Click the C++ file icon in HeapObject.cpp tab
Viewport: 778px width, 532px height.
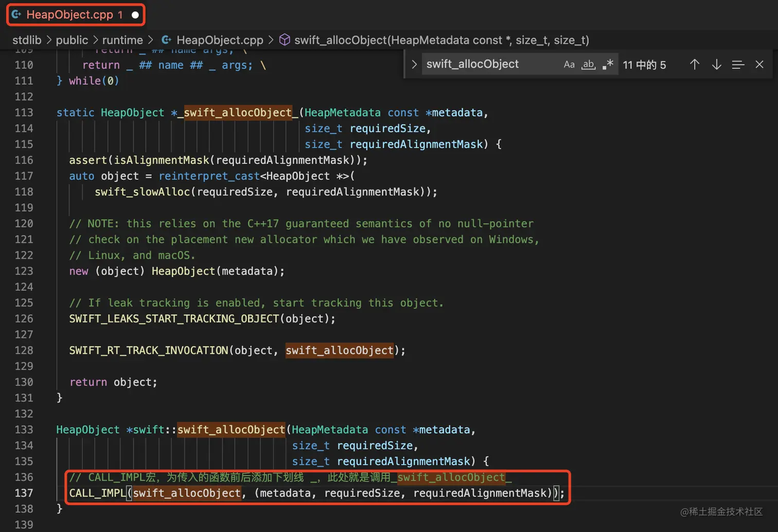(16, 14)
